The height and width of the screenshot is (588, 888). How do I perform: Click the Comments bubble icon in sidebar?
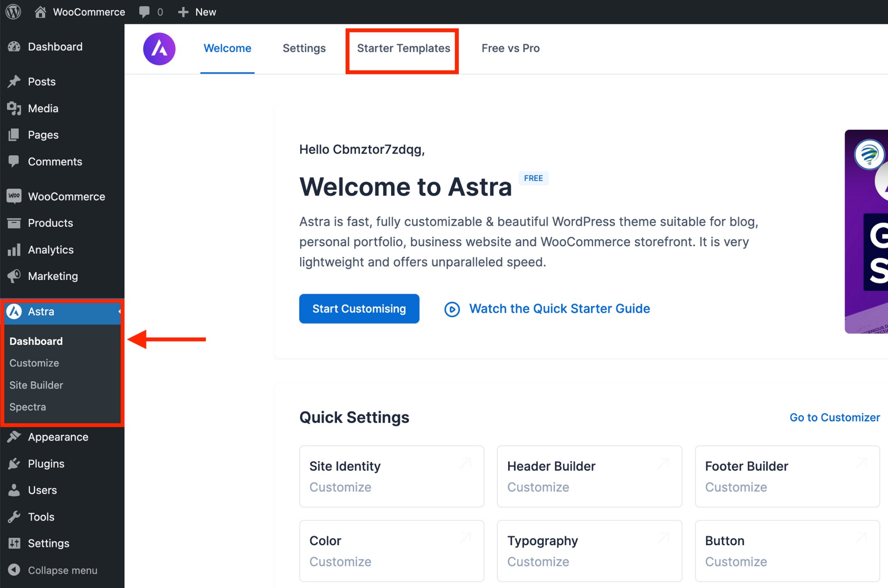point(14,162)
